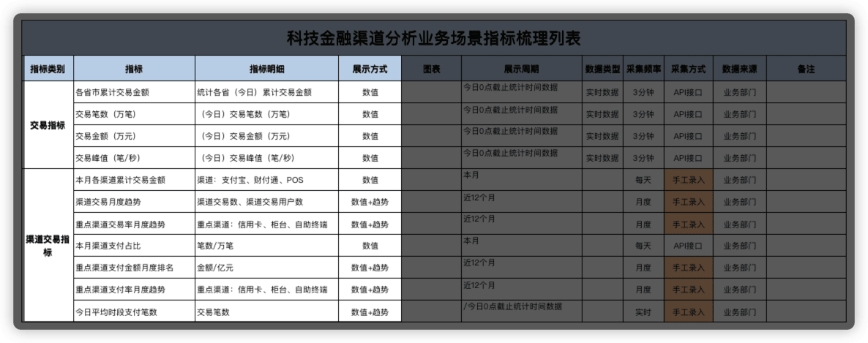Select the 本月各渠道累计交易金额 cell
Screen dimensions: 868x343
point(134,180)
